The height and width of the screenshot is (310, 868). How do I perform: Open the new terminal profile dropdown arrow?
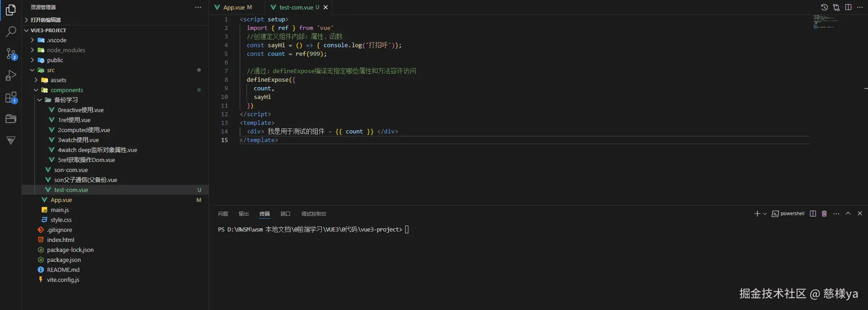pyautogui.click(x=765, y=214)
